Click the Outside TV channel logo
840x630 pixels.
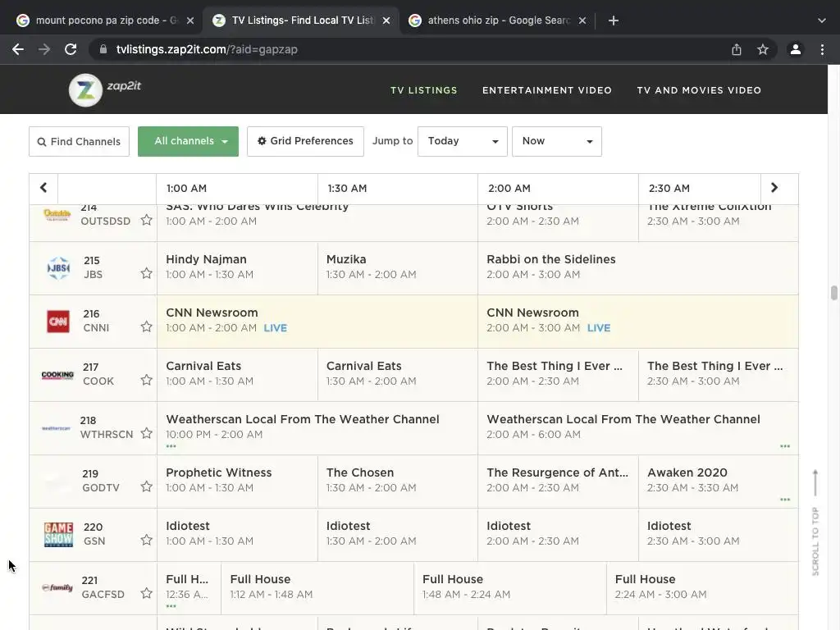coord(57,215)
